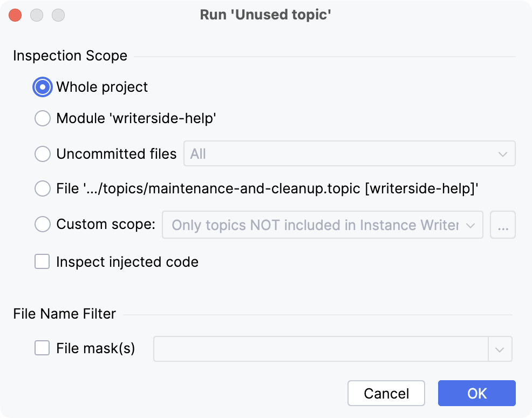
Task: Choose scope Module 'writerside-help'
Action: pyautogui.click(x=42, y=118)
